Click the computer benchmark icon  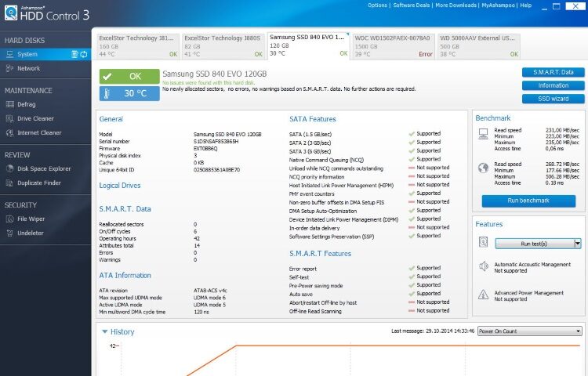click(x=484, y=134)
